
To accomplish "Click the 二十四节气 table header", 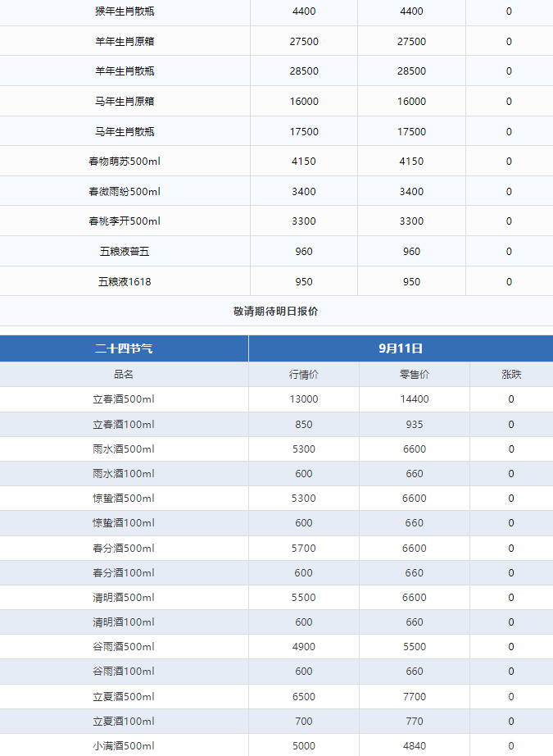I will coord(124,348).
